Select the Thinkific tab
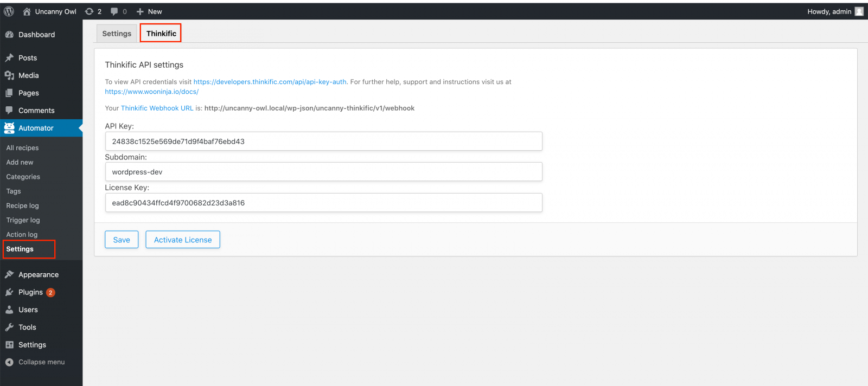 (161, 34)
